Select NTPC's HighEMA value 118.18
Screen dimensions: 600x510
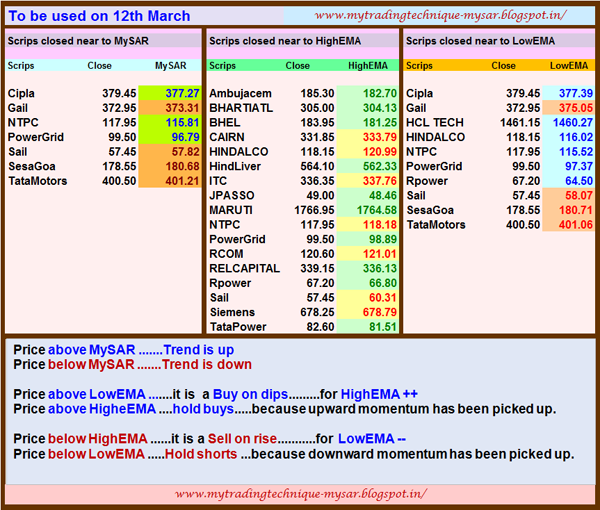[x=380, y=225]
